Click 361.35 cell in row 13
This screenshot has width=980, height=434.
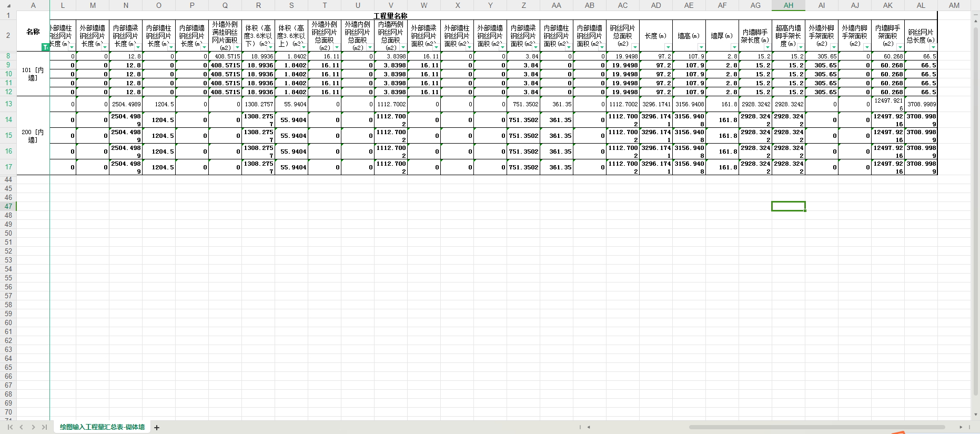557,104
